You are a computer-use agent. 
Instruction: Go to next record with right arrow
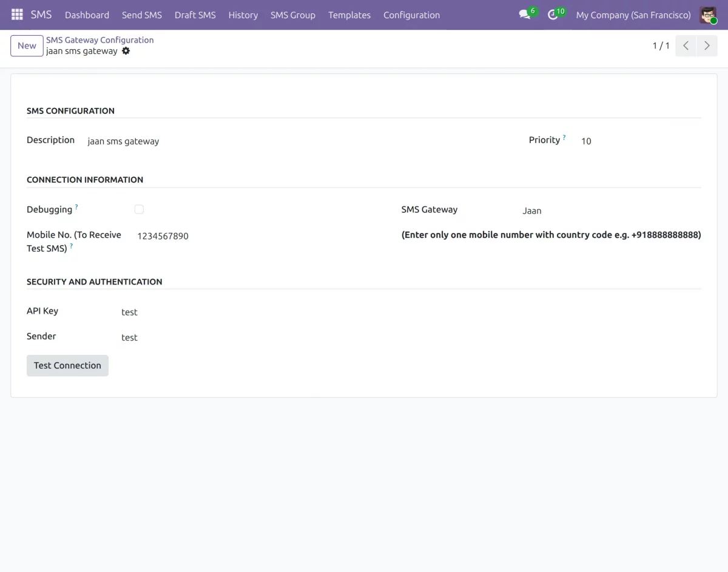click(707, 45)
